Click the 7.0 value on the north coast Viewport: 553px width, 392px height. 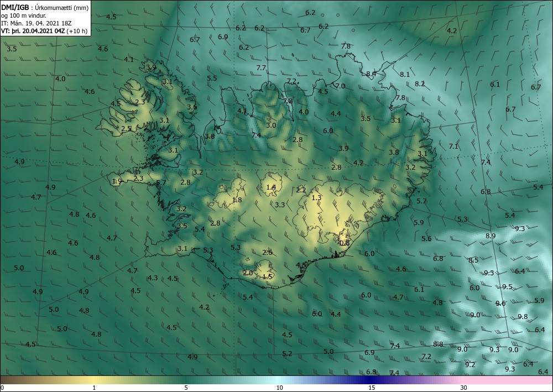coord(340,86)
